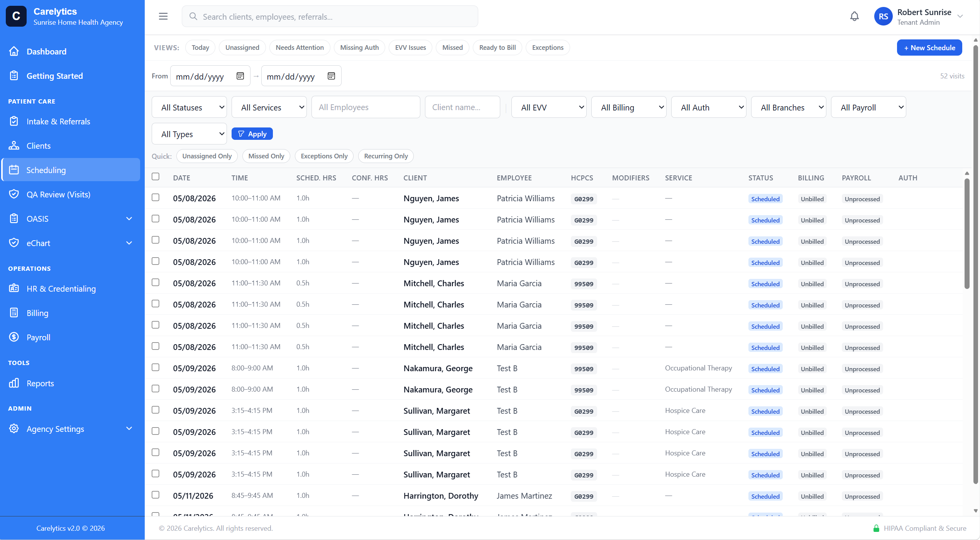Click the Recurring Only quick filter
The width and height of the screenshot is (980, 540).
[x=386, y=156]
